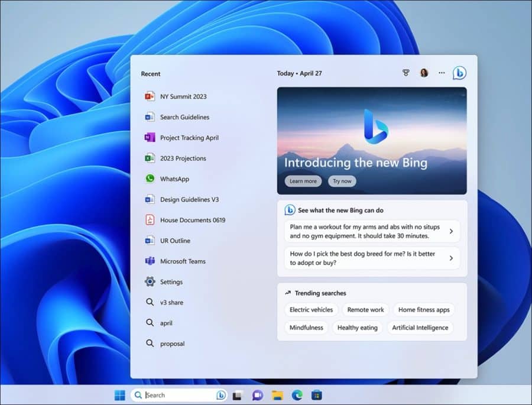Click the Word icon beside UR Outline
Viewport: 532px width, 405px height.
pyautogui.click(x=150, y=241)
